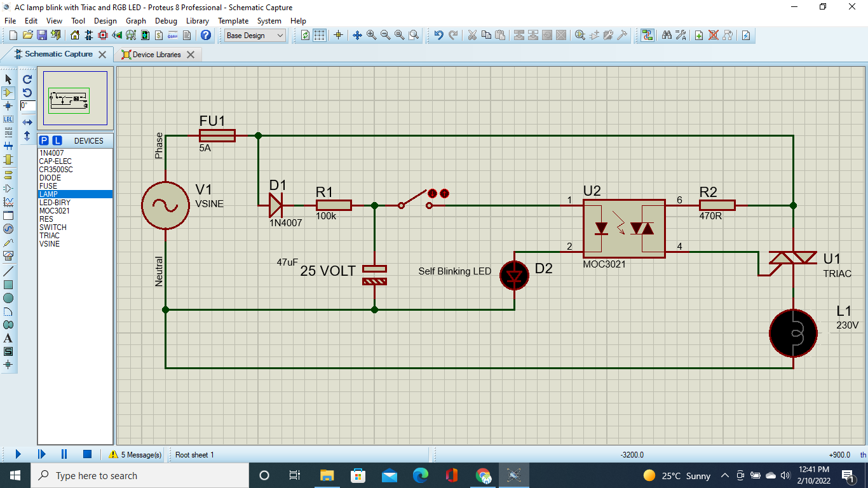Select 2D graphics box tool

(8, 284)
